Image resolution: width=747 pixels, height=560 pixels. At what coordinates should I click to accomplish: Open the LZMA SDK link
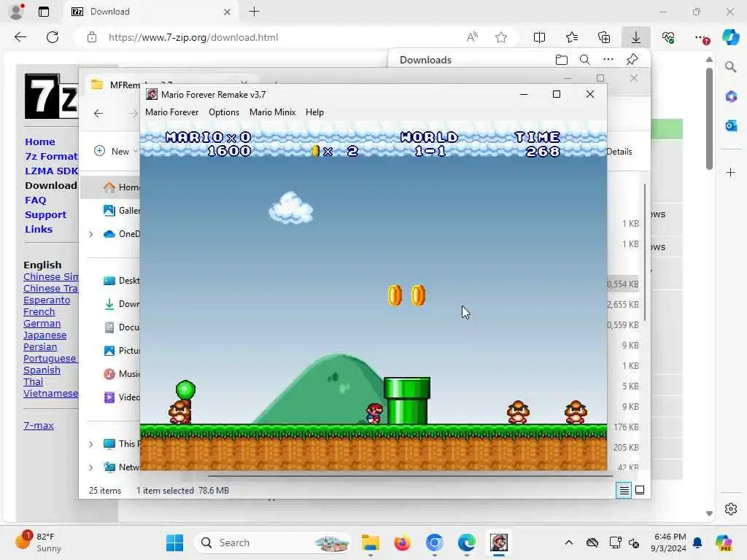point(51,171)
